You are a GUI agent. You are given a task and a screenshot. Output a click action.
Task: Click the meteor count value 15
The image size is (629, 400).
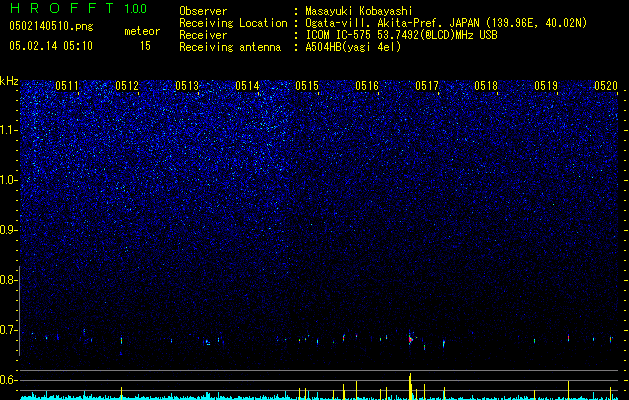pyautogui.click(x=145, y=46)
